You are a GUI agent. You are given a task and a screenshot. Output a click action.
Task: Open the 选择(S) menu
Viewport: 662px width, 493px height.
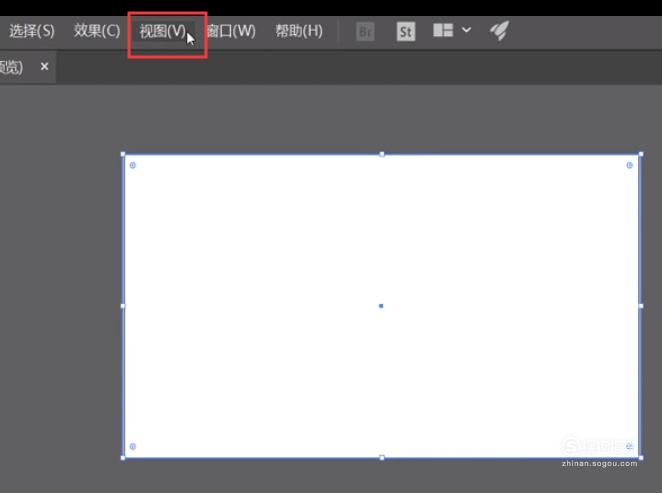(32, 31)
